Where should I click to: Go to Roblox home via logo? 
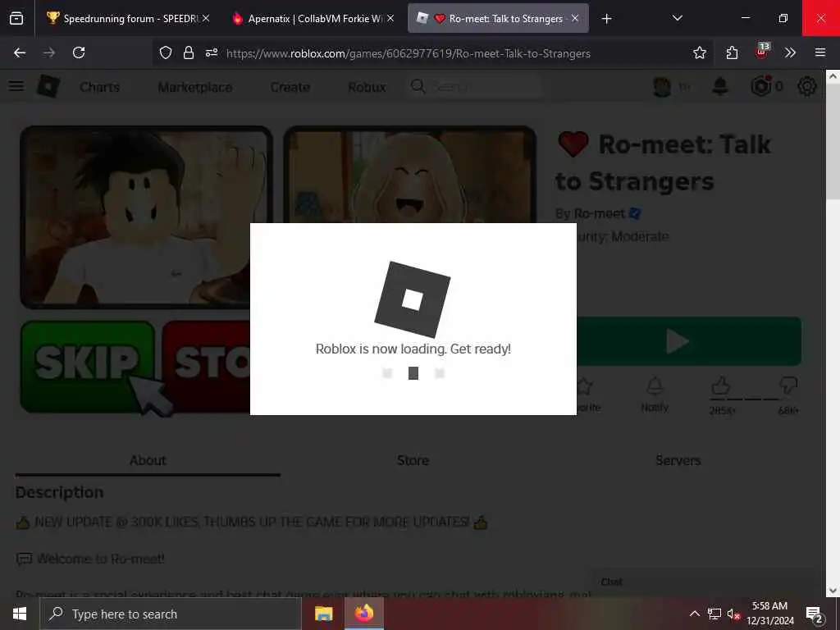pos(48,86)
